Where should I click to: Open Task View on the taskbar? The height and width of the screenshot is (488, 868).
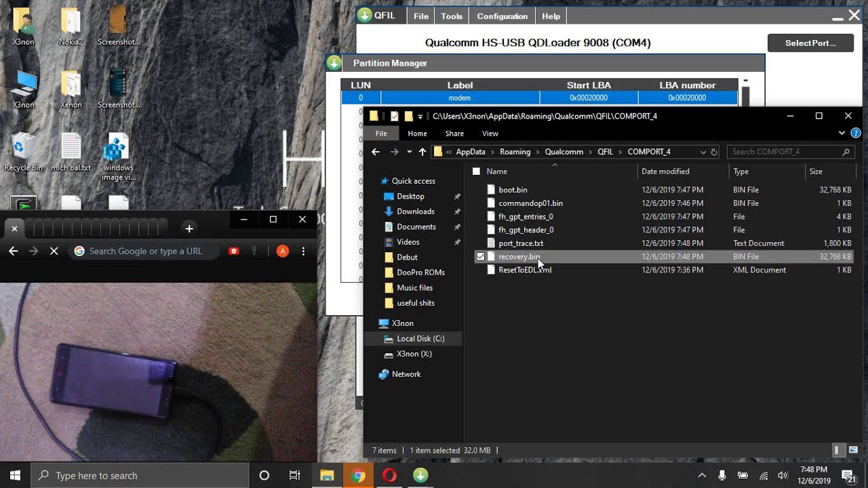(295, 475)
